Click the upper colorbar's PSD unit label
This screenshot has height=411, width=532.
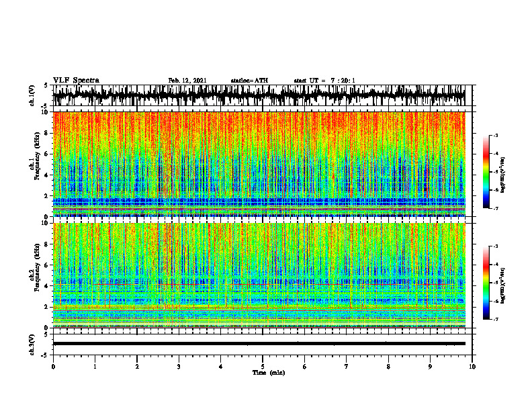pos(503,175)
